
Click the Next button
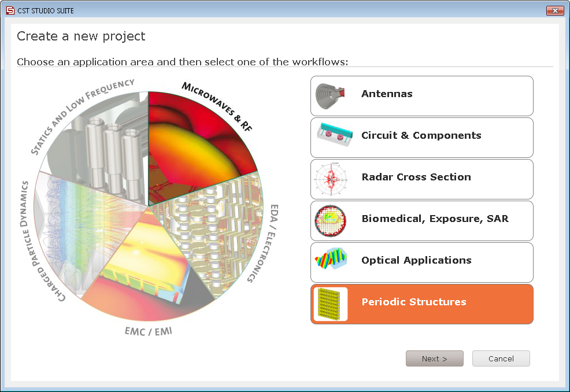point(434,358)
